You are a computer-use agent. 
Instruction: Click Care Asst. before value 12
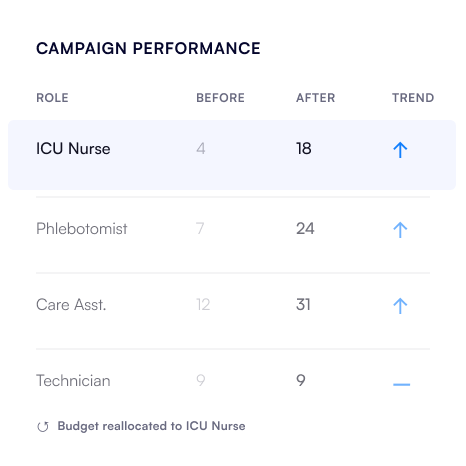[x=203, y=305]
